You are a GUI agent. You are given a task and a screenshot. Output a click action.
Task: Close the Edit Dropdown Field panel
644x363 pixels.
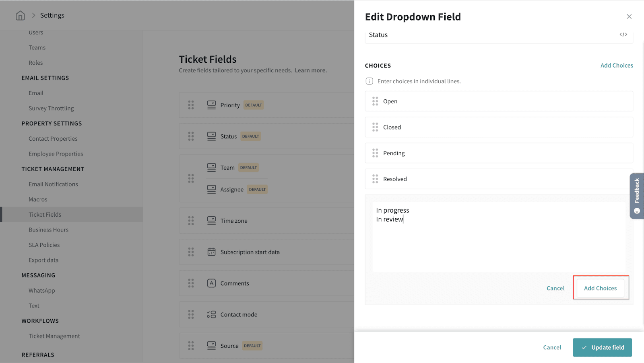pyautogui.click(x=629, y=16)
